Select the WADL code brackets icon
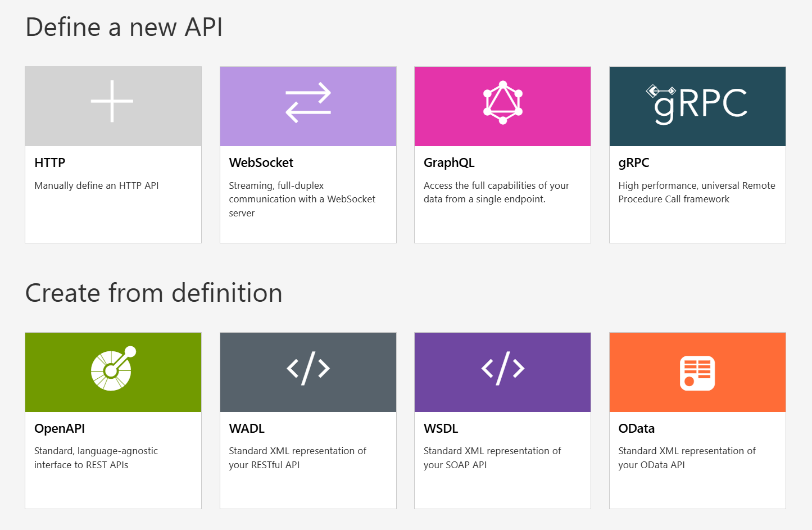Image resolution: width=812 pixels, height=530 pixels. (x=308, y=369)
